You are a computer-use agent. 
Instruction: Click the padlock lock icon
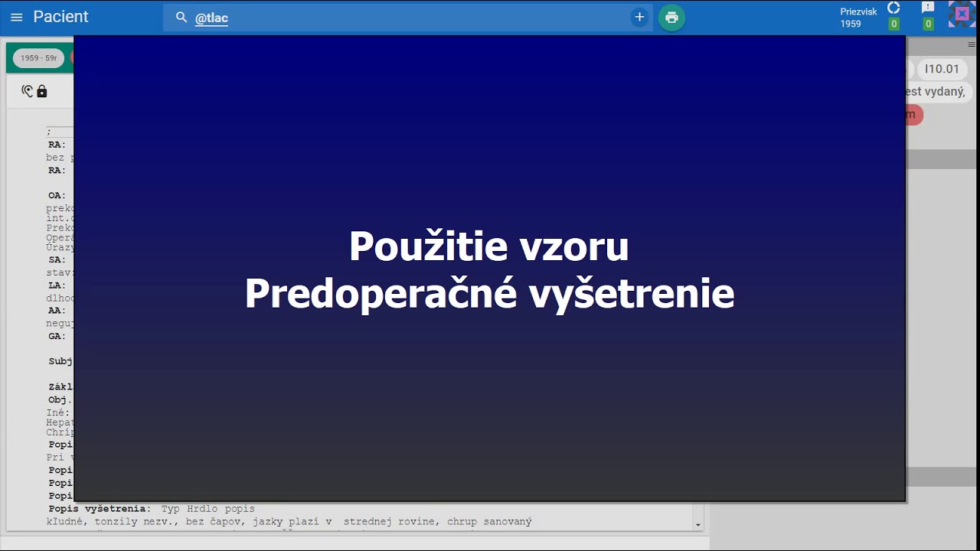click(x=42, y=91)
